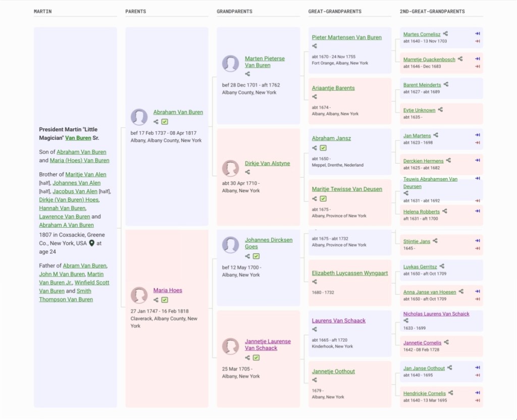Viewport: 517px width, 420px height.
Task: Click Marten Pieterse Van Buren's profile silhouette
Action: click(231, 64)
